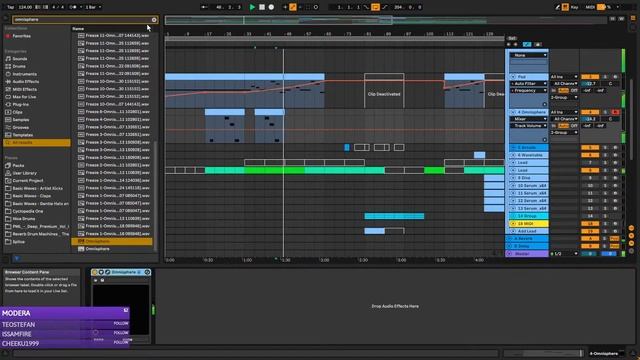Open Mixer device chooser dropdown
640x360 pixels.
point(528,119)
